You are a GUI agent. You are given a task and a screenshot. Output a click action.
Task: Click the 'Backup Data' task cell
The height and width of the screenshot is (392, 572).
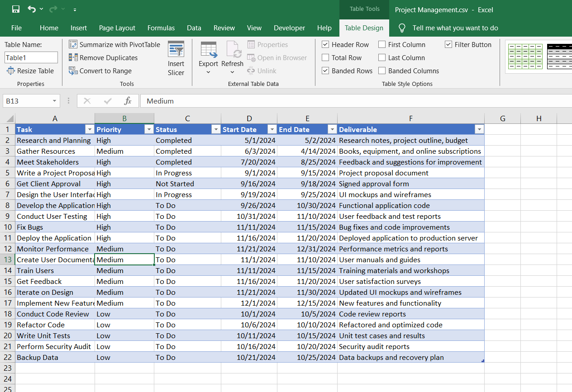(55, 357)
